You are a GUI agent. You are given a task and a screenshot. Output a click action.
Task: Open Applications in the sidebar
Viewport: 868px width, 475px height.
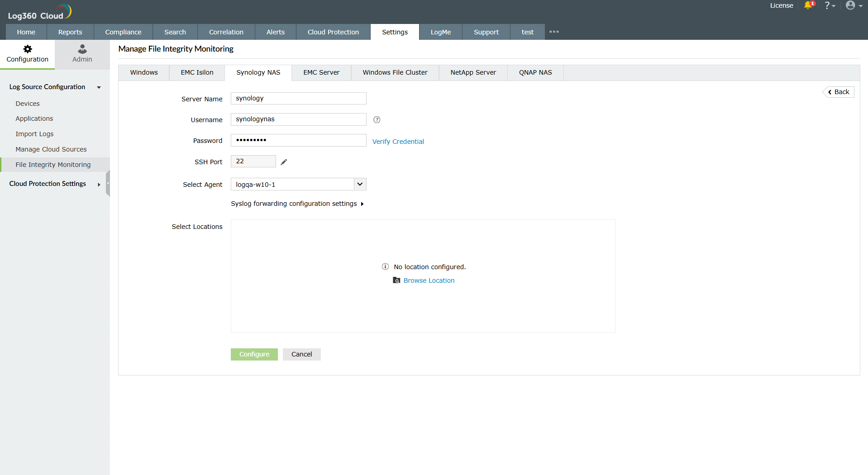click(x=34, y=119)
